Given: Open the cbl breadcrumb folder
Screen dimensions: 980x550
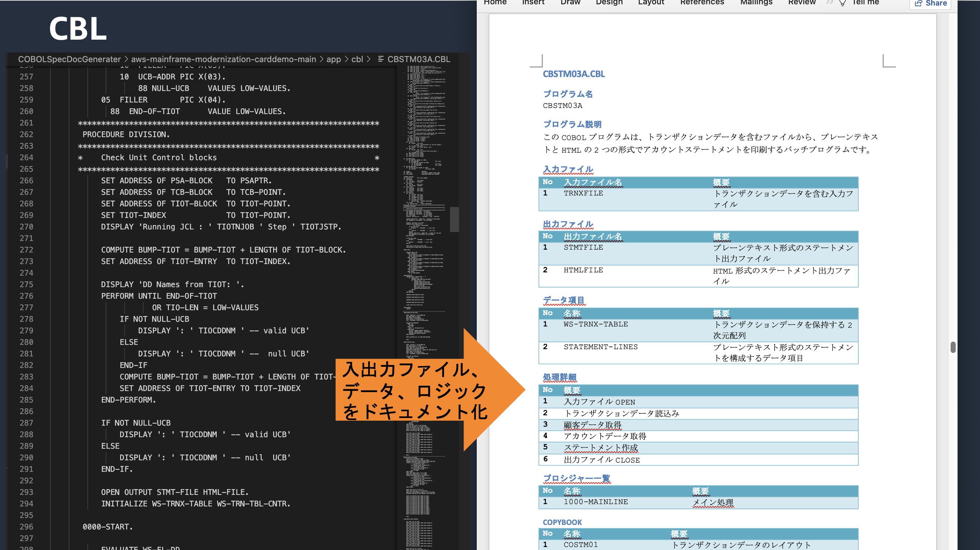Looking at the screenshot, I should pyautogui.click(x=357, y=59).
